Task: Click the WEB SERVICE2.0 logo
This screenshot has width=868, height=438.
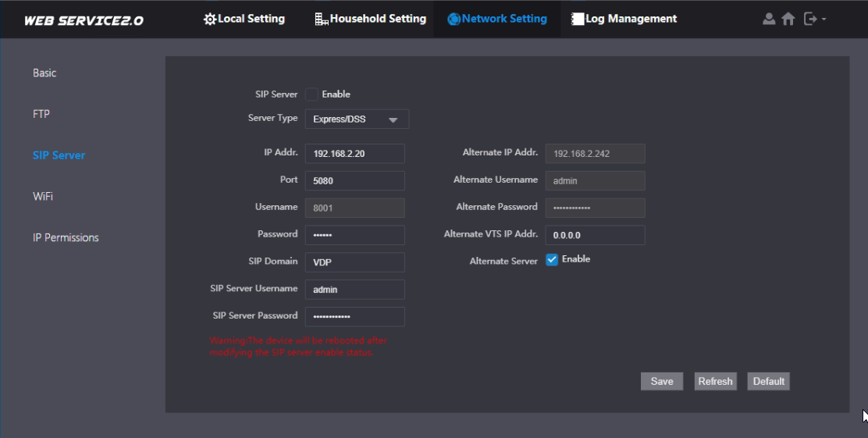Action: coord(84,20)
